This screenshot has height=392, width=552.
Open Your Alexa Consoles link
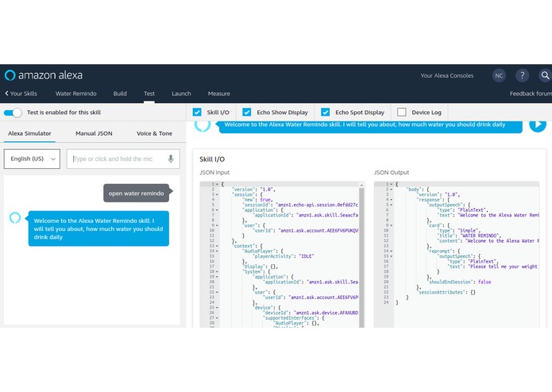click(446, 75)
